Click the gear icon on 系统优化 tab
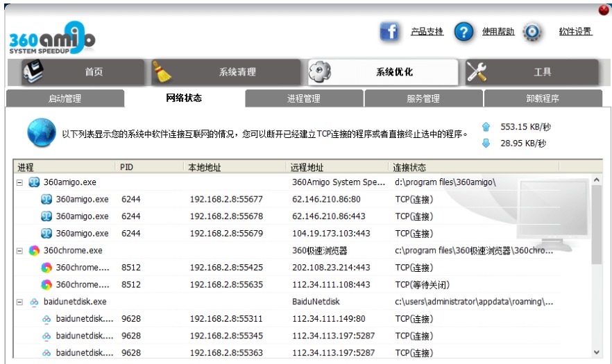Image resolution: width=612 pixels, height=364 pixels. (x=320, y=72)
